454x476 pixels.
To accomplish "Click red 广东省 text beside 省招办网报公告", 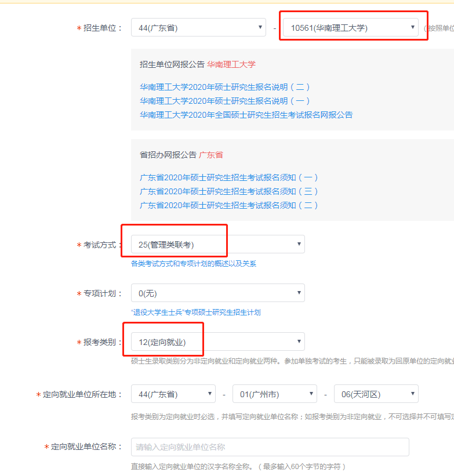I will point(211,155).
